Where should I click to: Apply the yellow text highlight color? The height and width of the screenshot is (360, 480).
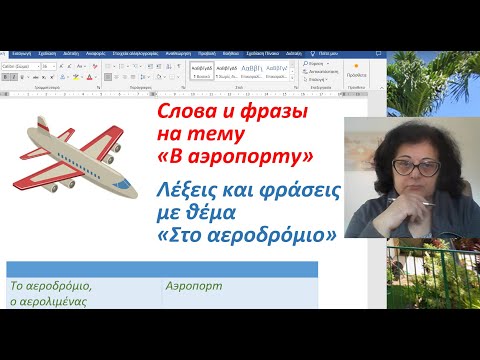coord(76,77)
